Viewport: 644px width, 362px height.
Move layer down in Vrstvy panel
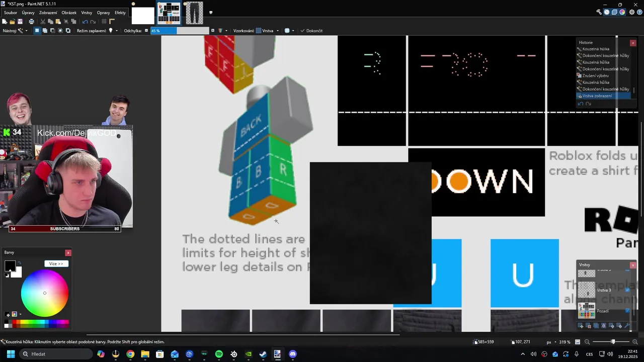pos(619,326)
